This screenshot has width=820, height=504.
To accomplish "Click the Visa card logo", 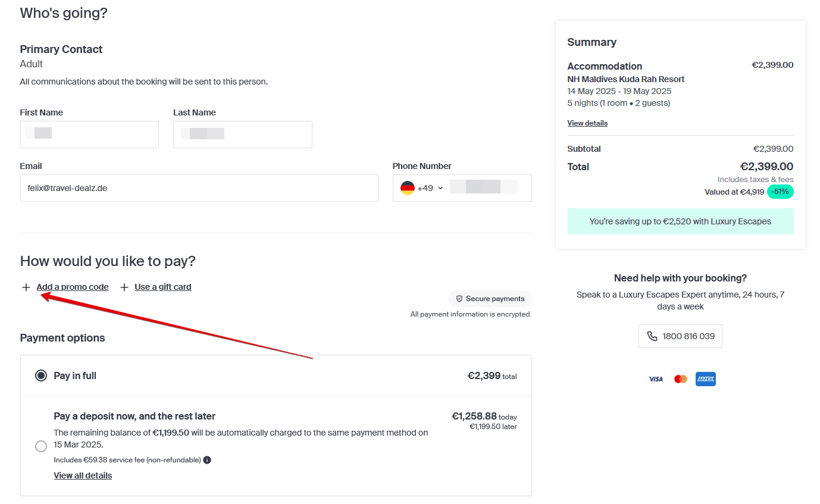I will pos(656,379).
